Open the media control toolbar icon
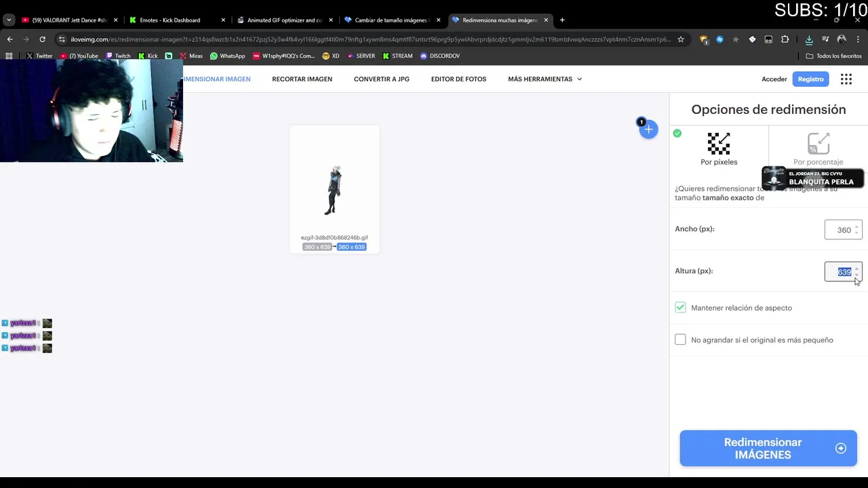Viewport: 868px width, 488px height. coord(825,39)
